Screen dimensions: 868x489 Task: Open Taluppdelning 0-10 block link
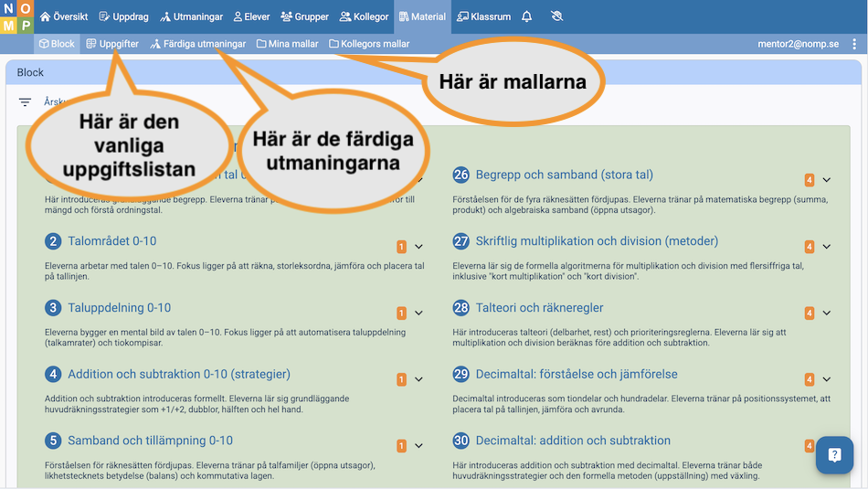[119, 308]
